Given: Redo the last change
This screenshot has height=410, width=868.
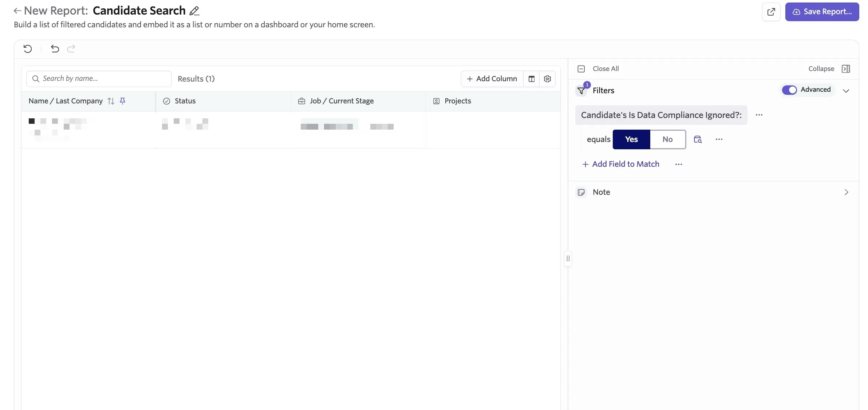Looking at the screenshot, I should [71, 49].
